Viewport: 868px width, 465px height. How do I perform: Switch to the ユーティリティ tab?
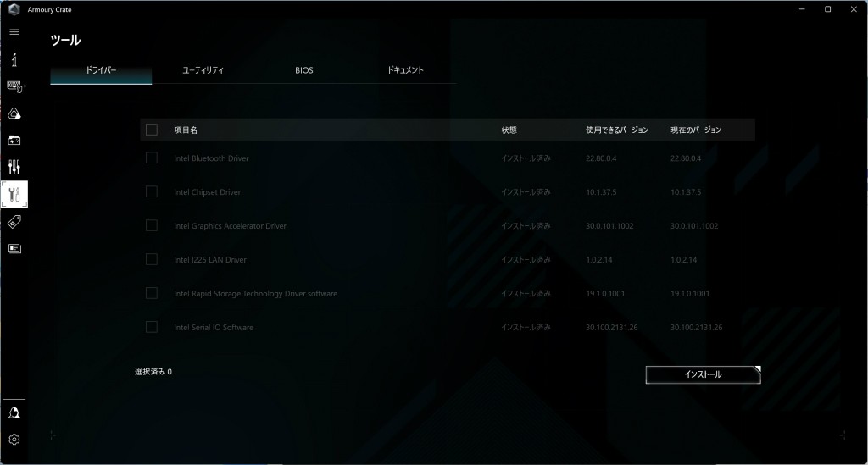click(203, 70)
